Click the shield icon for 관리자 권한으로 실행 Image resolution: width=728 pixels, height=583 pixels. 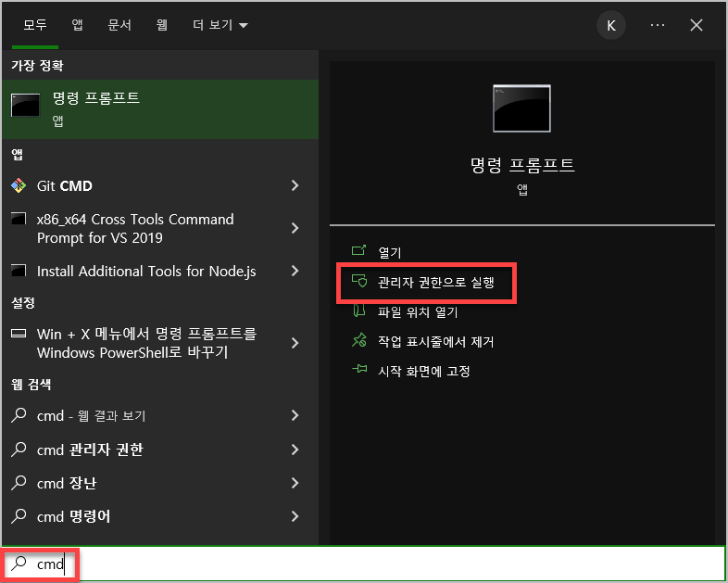click(358, 281)
